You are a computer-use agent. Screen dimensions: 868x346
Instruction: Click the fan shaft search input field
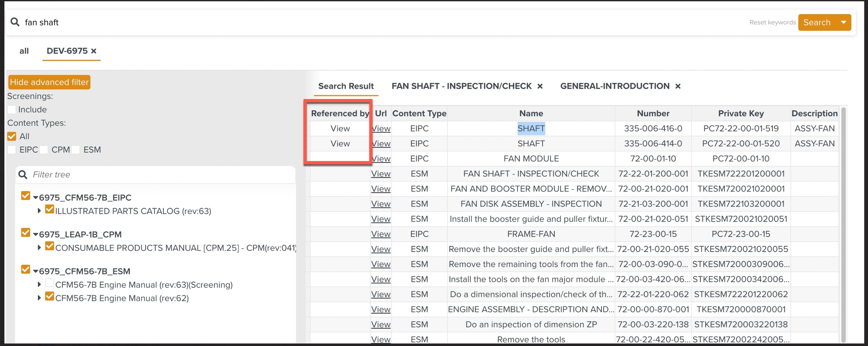pyautogui.click(x=382, y=22)
